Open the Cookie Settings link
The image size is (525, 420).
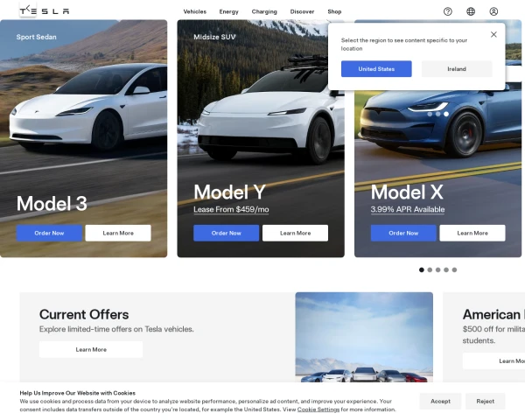[x=318, y=409]
